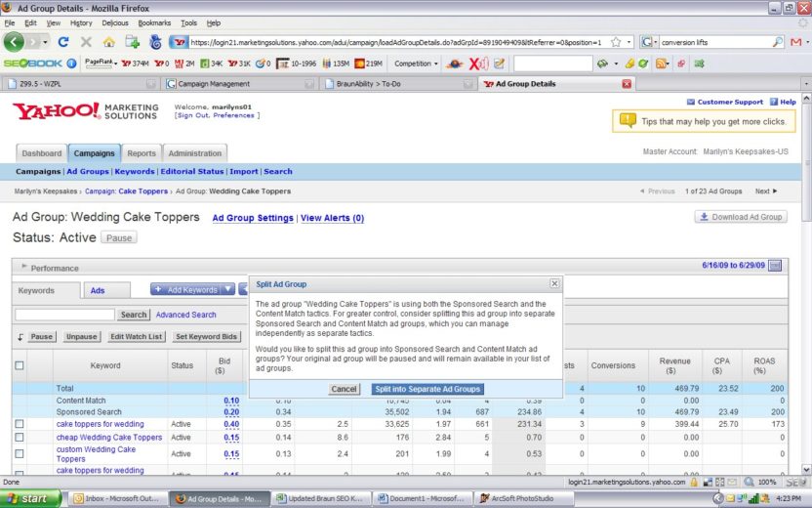The height and width of the screenshot is (508, 812).
Task: Click the SEO Book blue info icon
Action: click(x=71, y=63)
